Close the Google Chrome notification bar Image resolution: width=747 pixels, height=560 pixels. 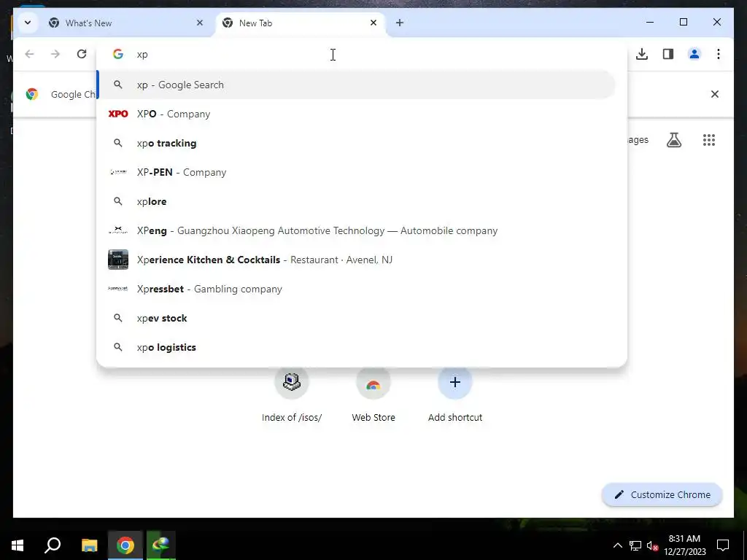click(x=715, y=94)
